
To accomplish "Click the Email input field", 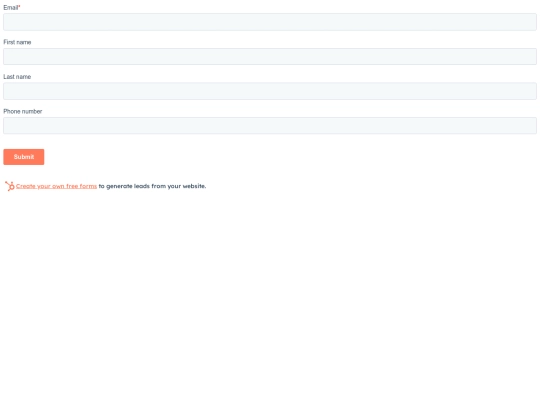I will 270,22.
